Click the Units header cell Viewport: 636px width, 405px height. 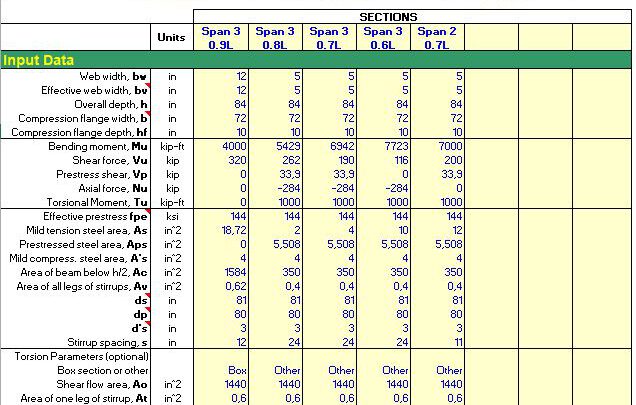[x=171, y=37]
